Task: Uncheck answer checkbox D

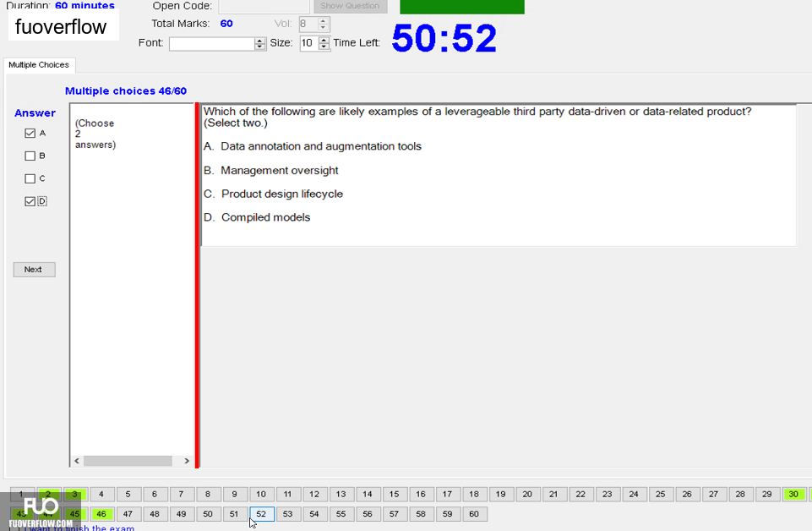Action: click(x=30, y=201)
